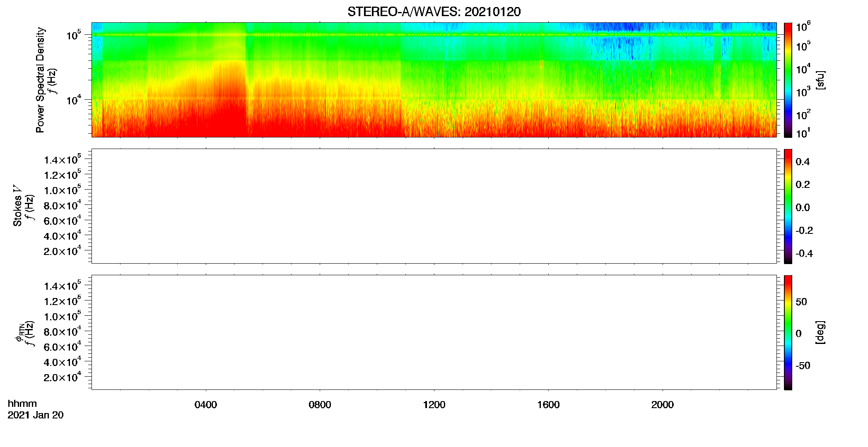This screenshot has height=447, width=868.
Task: Click inside the empty Stokes V panel
Action: 434,206
